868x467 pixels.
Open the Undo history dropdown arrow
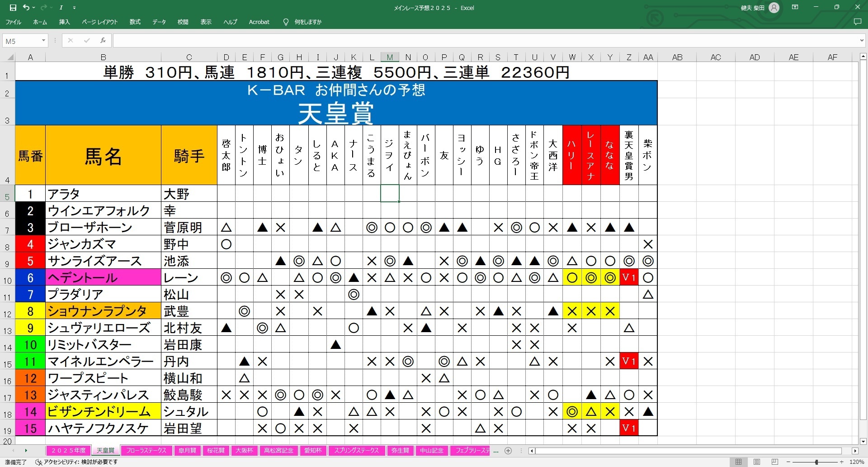(x=33, y=8)
